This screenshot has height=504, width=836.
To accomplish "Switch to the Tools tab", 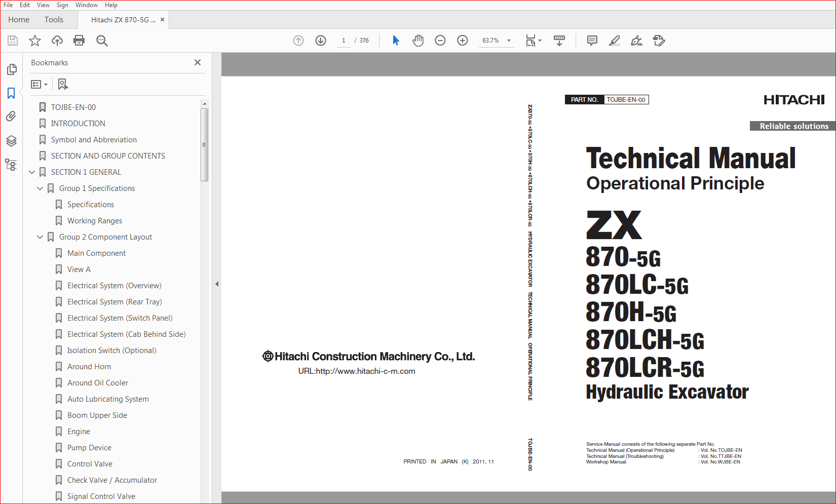I will pyautogui.click(x=54, y=20).
